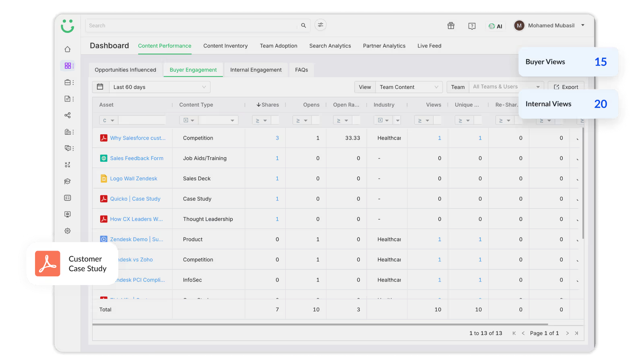Open the Quicko | Case Study link
644x362 pixels.
[x=135, y=199]
